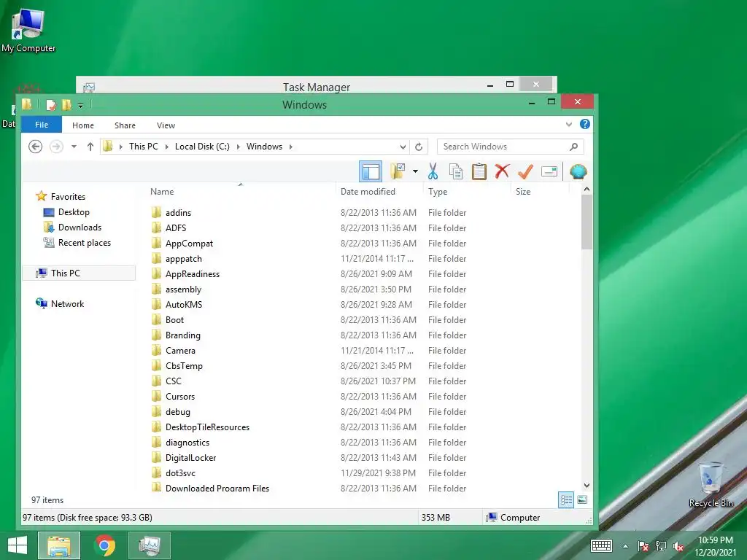Open the Home ribbon tab
This screenshot has width=747, height=560.
(x=83, y=125)
